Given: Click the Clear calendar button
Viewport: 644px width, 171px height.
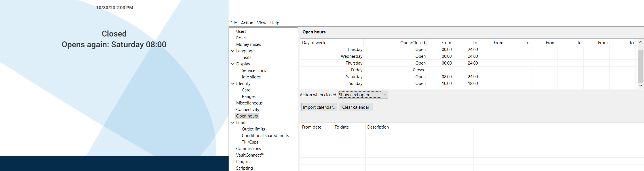Looking at the screenshot, I should [356, 107].
